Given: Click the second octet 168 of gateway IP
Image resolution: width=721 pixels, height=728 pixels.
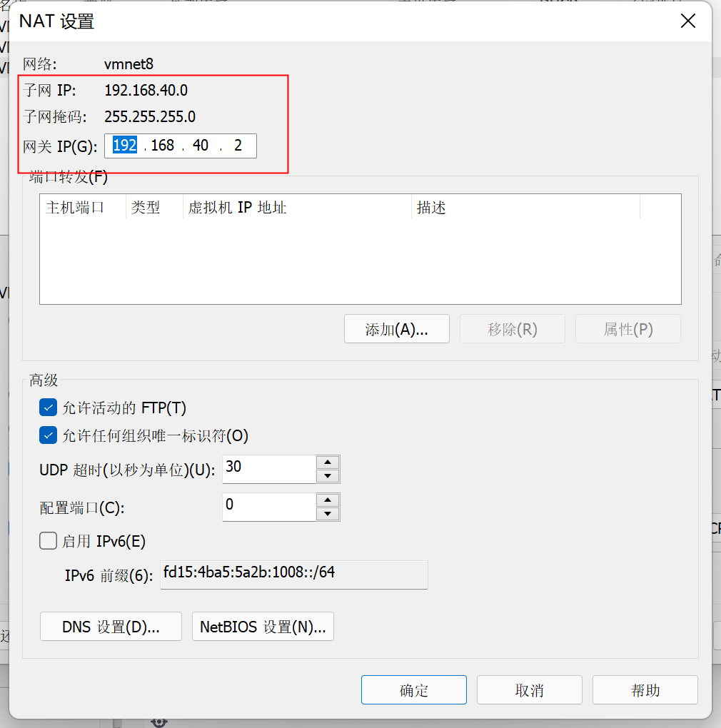Looking at the screenshot, I should pyautogui.click(x=163, y=146).
